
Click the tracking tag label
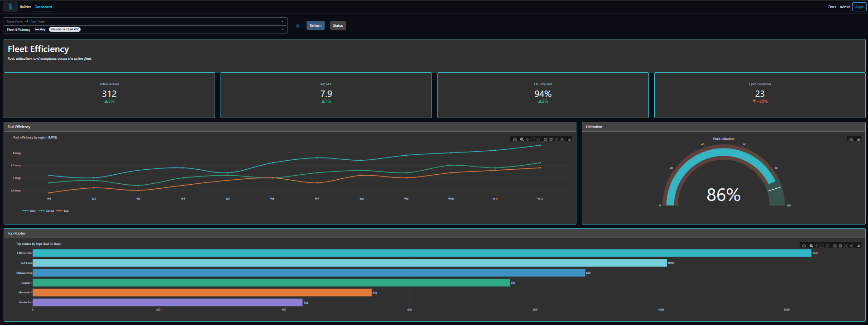pos(40,29)
